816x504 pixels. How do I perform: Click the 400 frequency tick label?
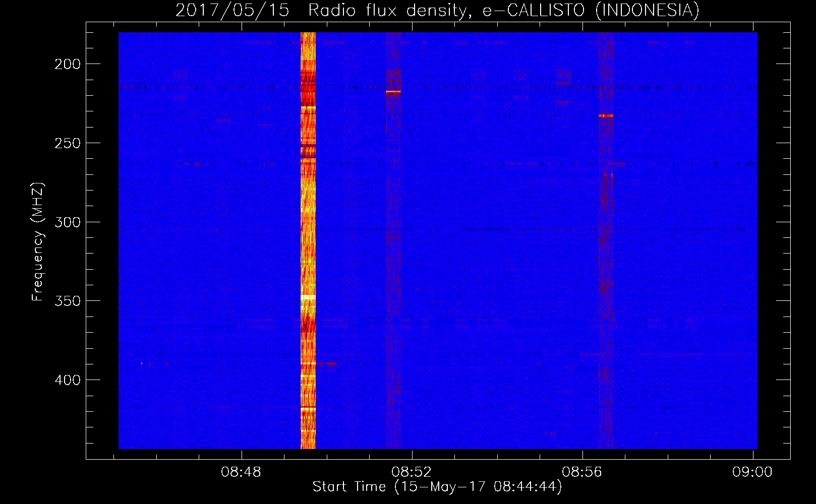click(x=68, y=380)
